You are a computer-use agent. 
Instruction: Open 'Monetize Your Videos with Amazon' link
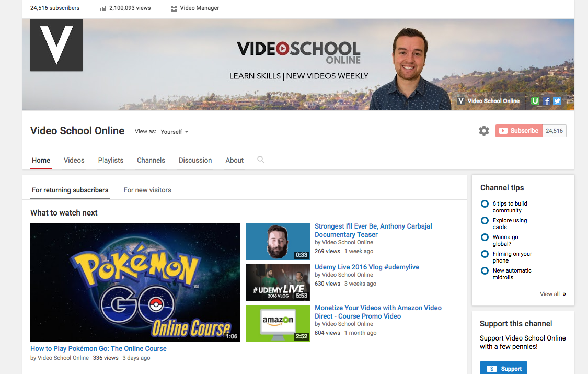378,312
